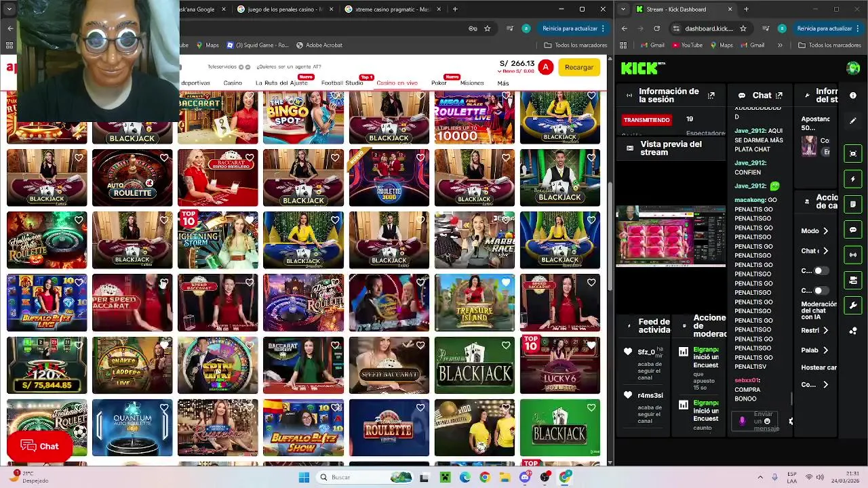Favorite the Lucky 6 Roulette game
Viewport: 868px width, 488px height.
[591, 345]
